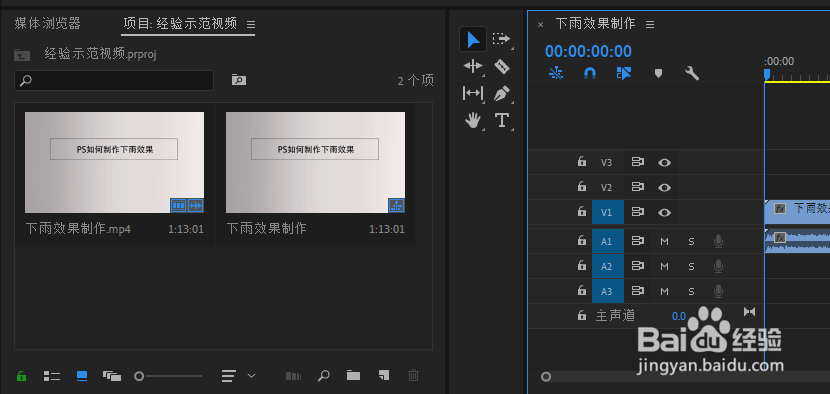
Task: Click the timeline playhead marker
Action: (766, 74)
